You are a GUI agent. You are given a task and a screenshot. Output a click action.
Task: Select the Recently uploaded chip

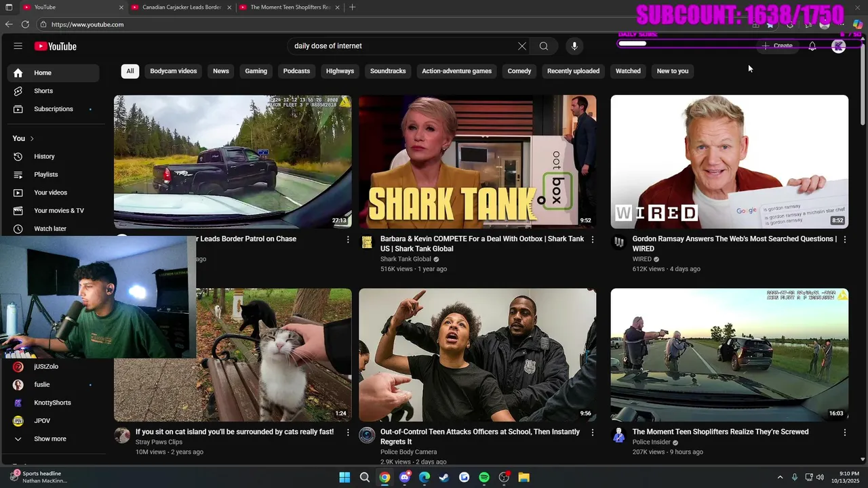click(x=573, y=71)
